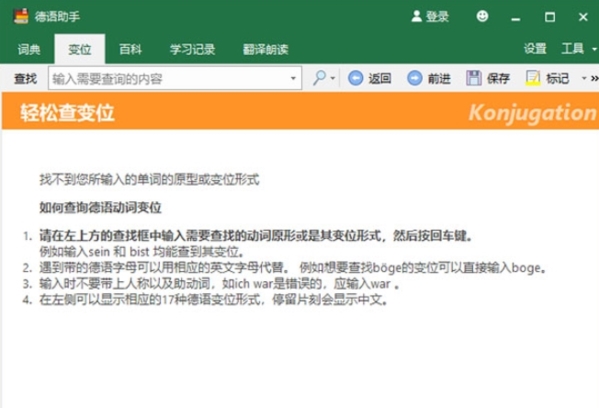Click the 找不到您所输入的单词 message line
Viewport: 599px width, 408px height.
(x=149, y=180)
